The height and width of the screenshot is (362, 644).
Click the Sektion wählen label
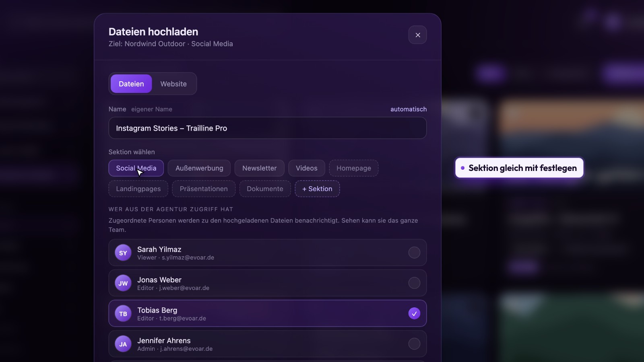click(132, 152)
